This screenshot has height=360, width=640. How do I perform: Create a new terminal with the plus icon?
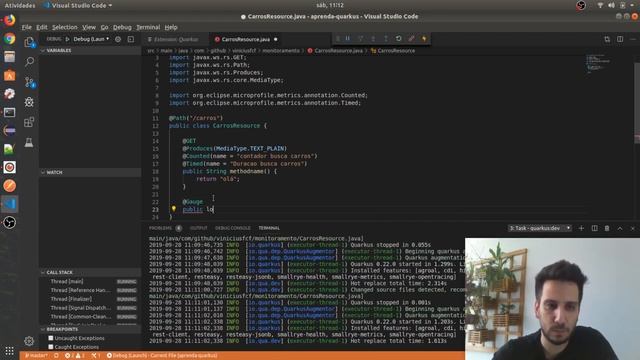581,228
